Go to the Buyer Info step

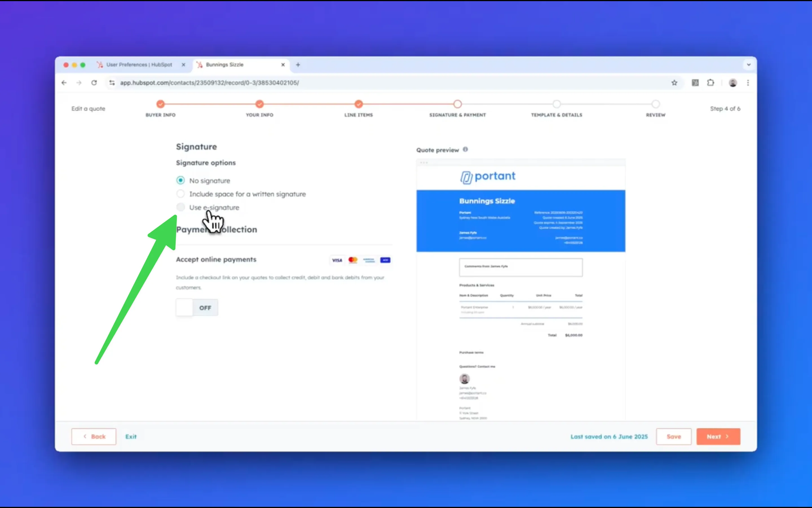pyautogui.click(x=160, y=104)
